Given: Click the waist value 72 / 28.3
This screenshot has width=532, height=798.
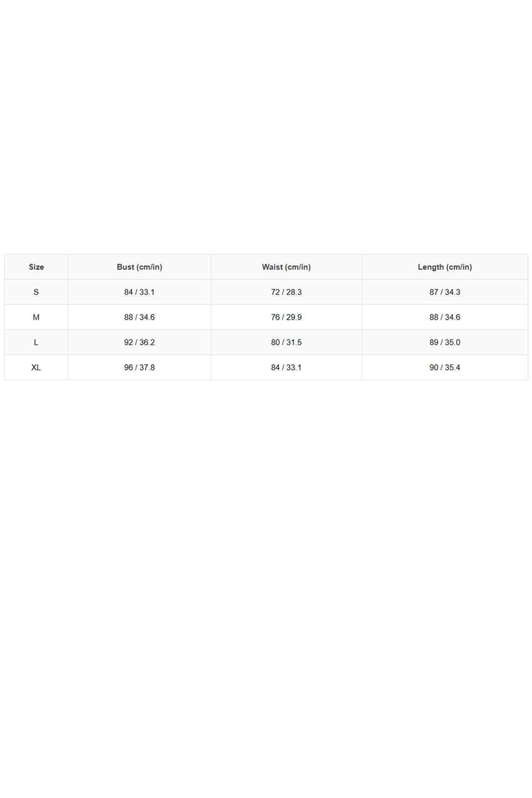Looking at the screenshot, I should click(x=287, y=292).
